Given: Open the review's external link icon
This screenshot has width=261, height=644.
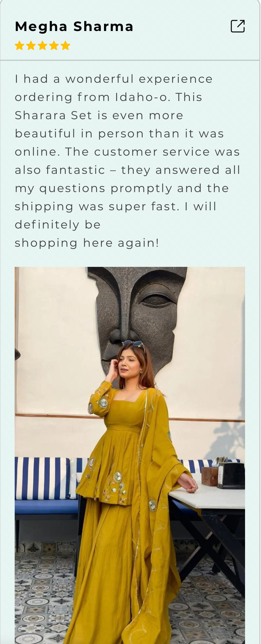Looking at the screenshot, I should pyautogui.click(x=238, y=26).
